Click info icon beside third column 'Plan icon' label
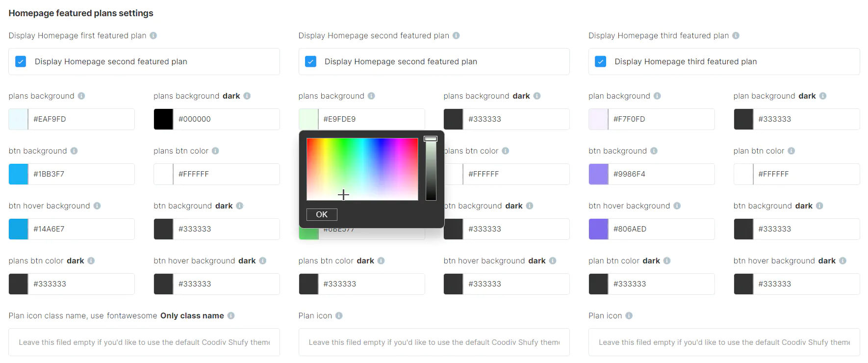This screenshot has height=363, width=868. (x=629, y=316)
